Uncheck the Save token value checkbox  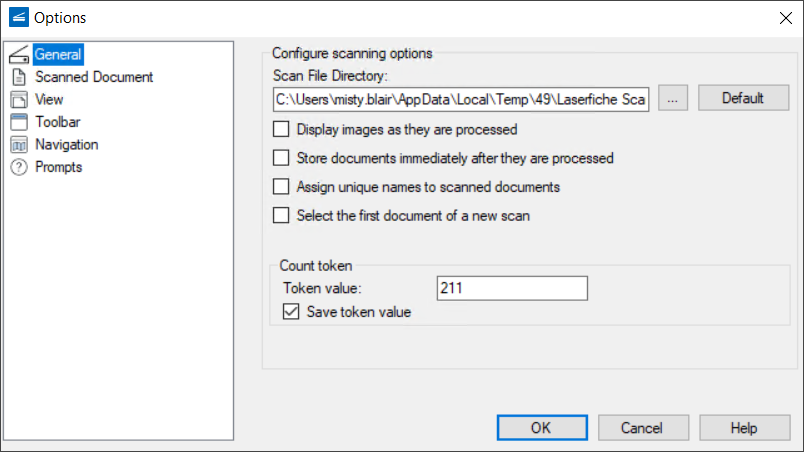pos(291,312)
